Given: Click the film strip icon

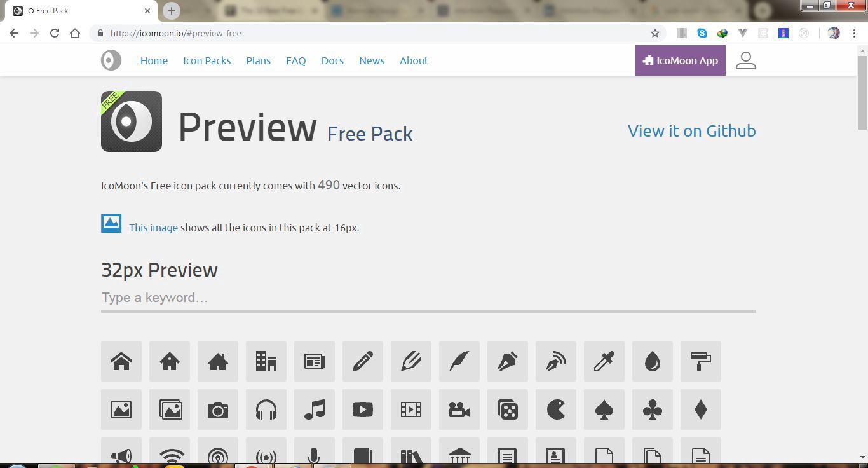Looking at the screenshot, I should (411, 410).
